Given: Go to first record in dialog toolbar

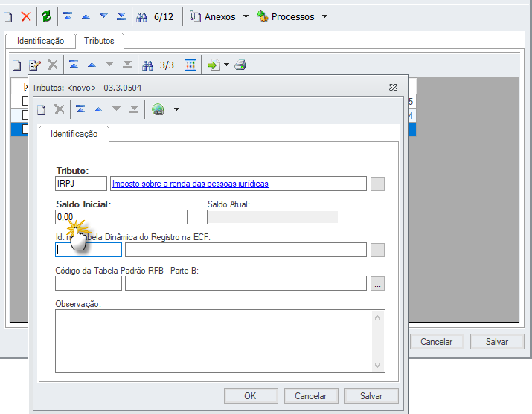Looking at the screenshot, I should [80, 109].
